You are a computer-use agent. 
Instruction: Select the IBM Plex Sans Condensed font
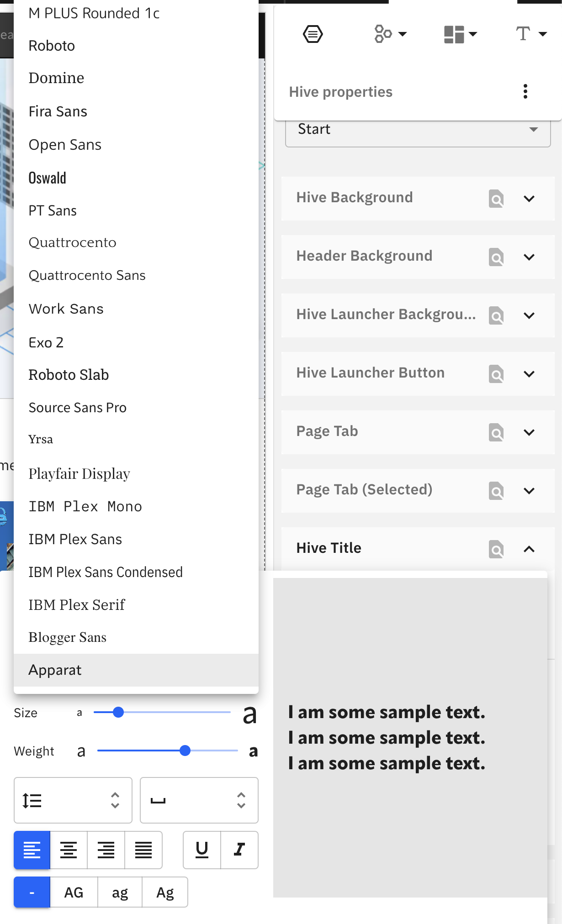click(136, 572)
